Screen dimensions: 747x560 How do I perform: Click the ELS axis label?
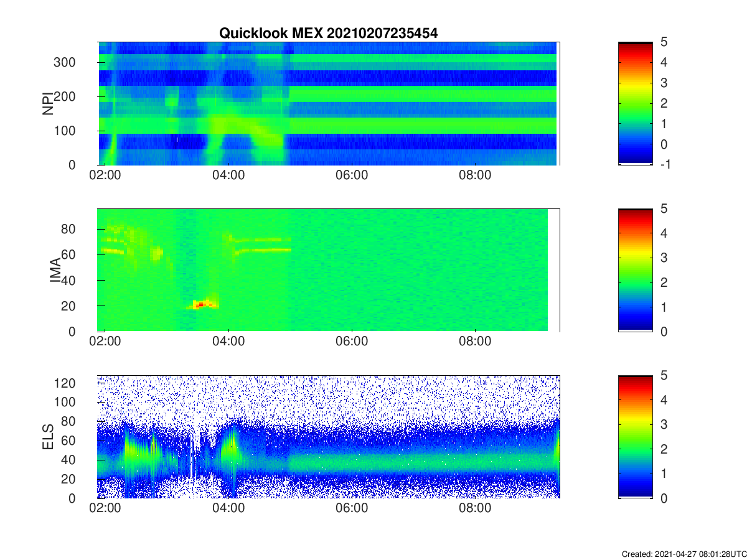[x=47, y=437]
